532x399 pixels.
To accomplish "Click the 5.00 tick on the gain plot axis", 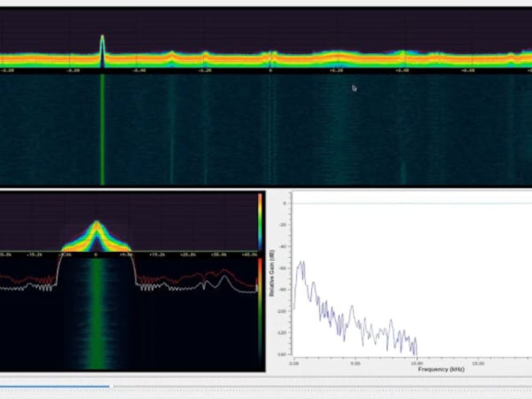I will click(x=355, y=363).
